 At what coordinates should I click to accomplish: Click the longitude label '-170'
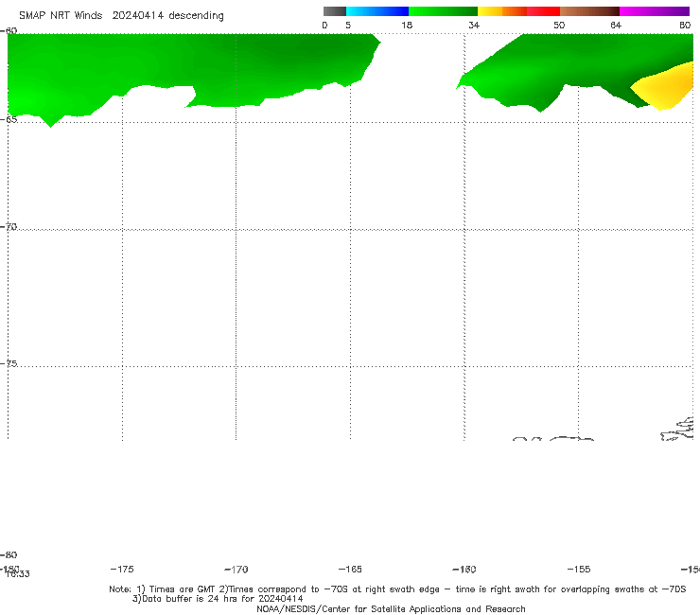coord(236,570)
